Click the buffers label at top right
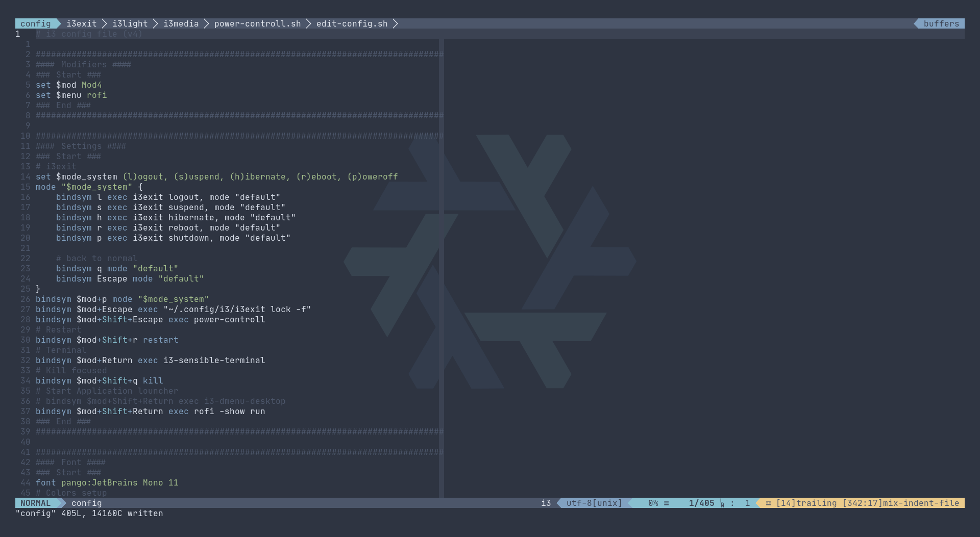The width and height of the screenshot is (980, 537). pyautogui.click(x=941, y=23)
